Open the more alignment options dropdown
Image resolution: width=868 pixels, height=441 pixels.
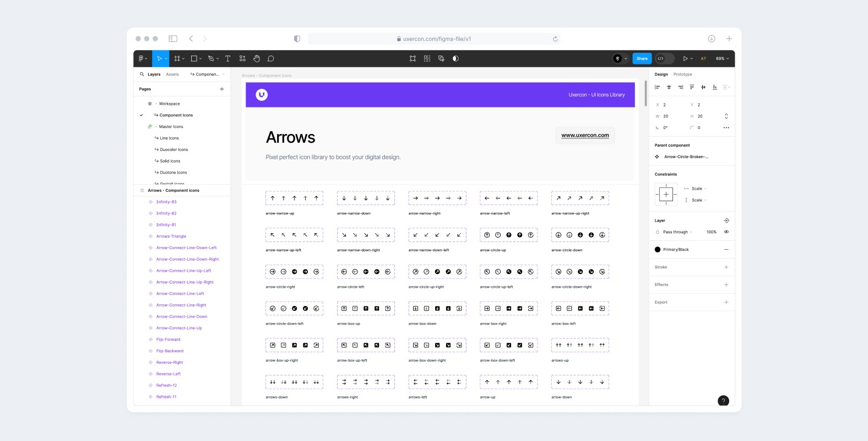(x=726, y=87)
